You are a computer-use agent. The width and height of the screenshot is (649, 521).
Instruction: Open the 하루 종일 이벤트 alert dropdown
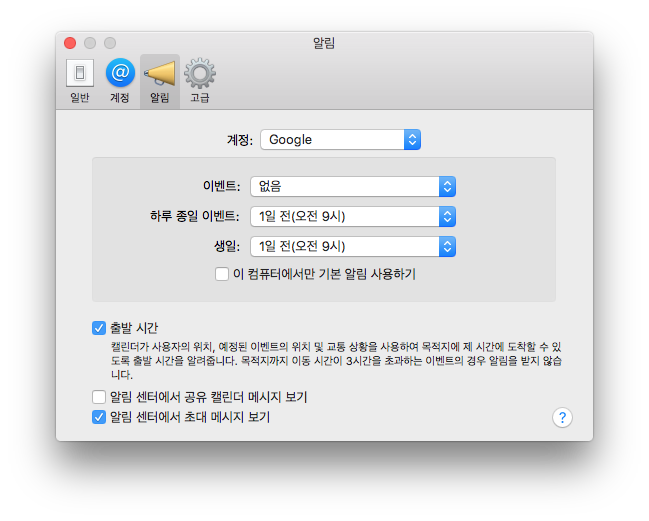[x=353, y=216]
